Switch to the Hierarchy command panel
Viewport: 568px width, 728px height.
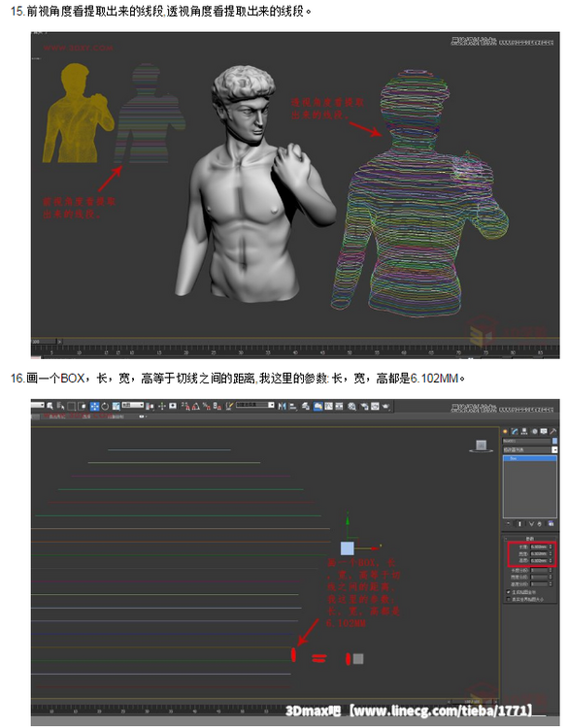524,431
